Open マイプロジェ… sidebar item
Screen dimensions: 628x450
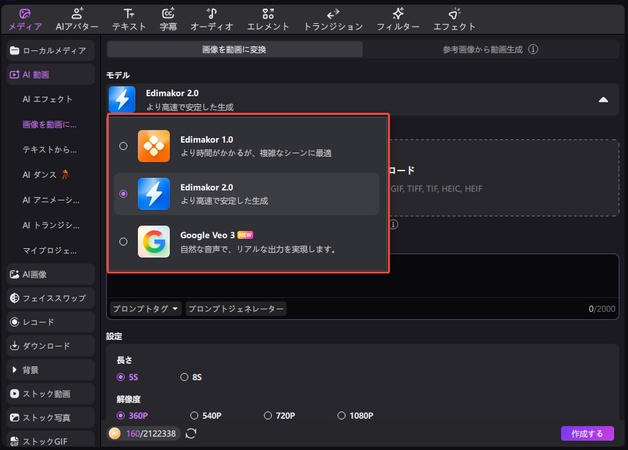pyautogui.click(x=49, y=251)
